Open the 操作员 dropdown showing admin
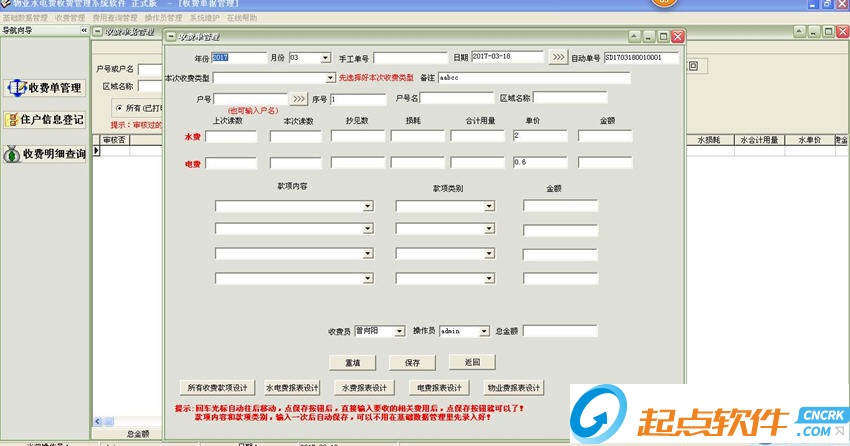850x446 pixels. [484, 331]
